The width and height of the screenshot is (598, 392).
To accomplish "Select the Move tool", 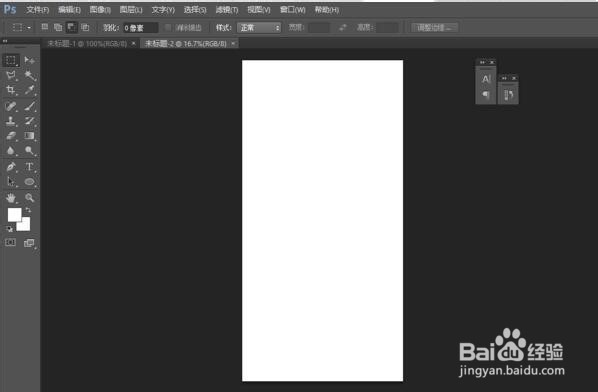I will coord(29,60).
